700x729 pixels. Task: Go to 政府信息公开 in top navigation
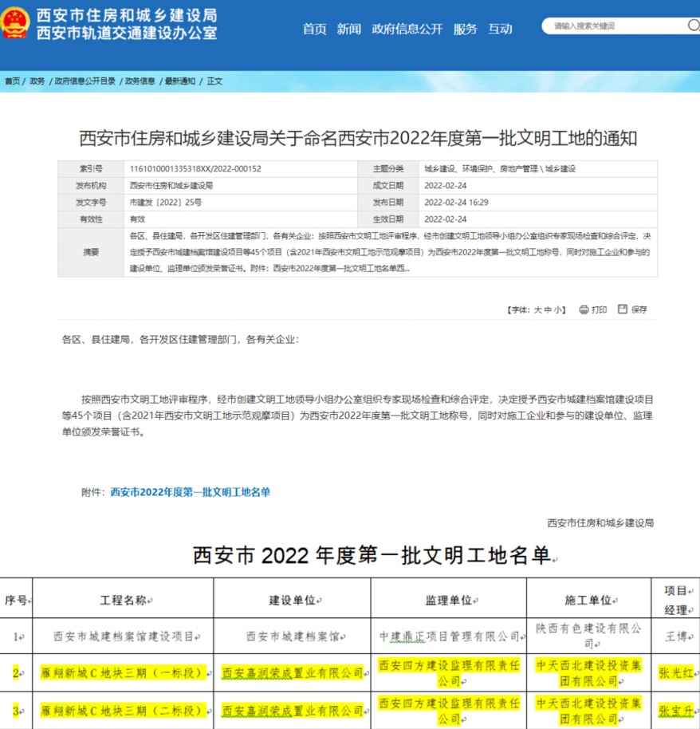pyautogui.click(x=407, y=29)
